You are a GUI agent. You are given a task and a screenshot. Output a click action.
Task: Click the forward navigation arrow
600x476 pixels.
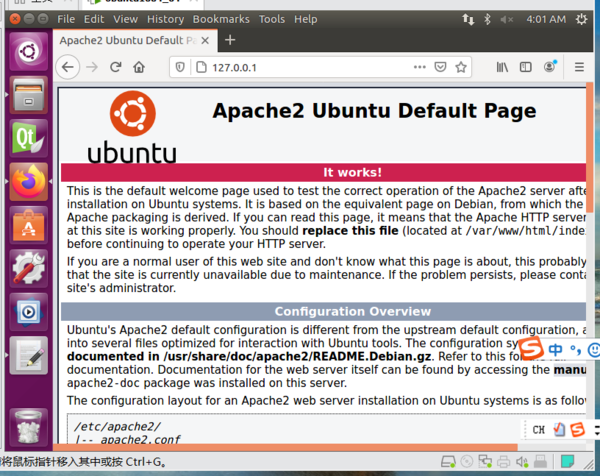[x=92, y=67]
